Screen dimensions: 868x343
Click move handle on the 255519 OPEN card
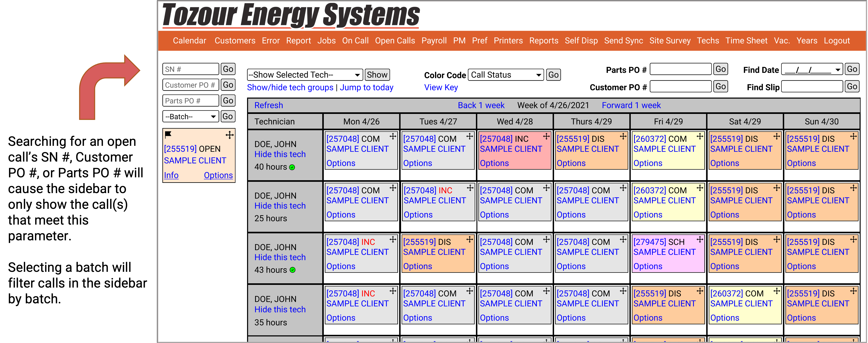(x=229, y=135)
